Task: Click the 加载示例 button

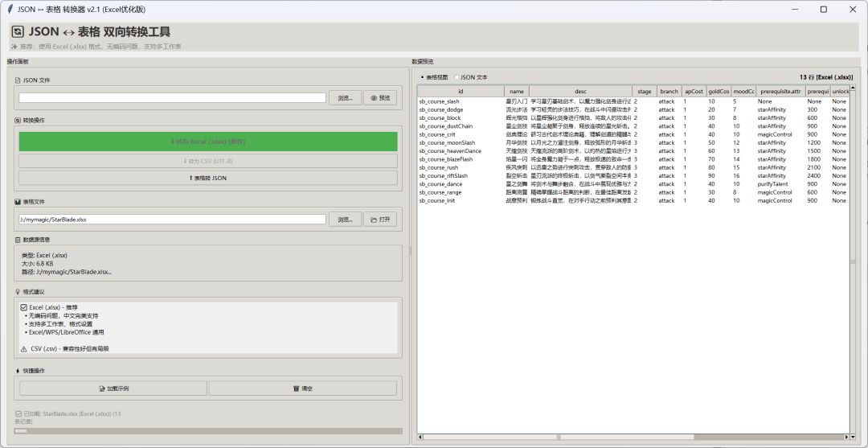Action: point(113,388)
